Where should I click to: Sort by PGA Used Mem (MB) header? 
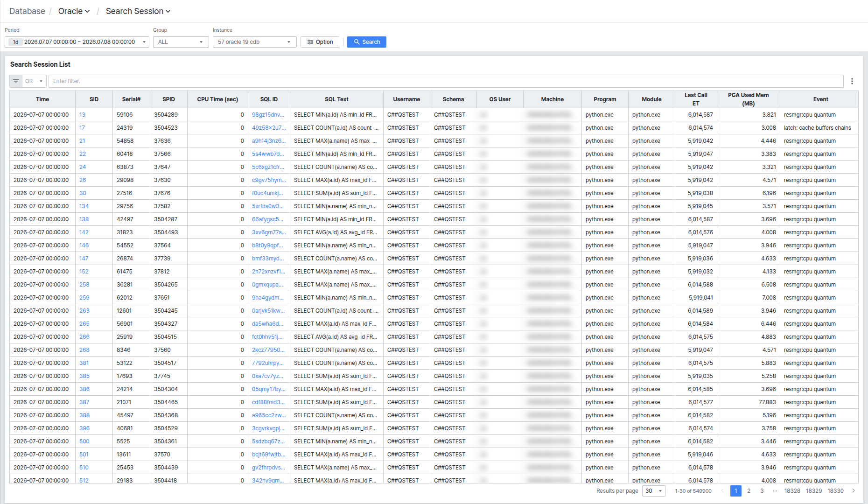click(x=748, y=99)
